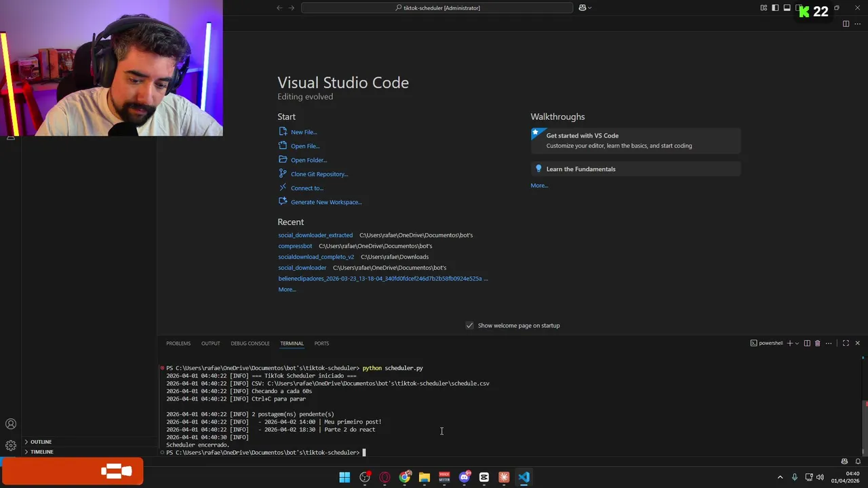Screen dimensions: 868x488
Task: Click the notifications bell in status bar
Action: tap(857, 462)
